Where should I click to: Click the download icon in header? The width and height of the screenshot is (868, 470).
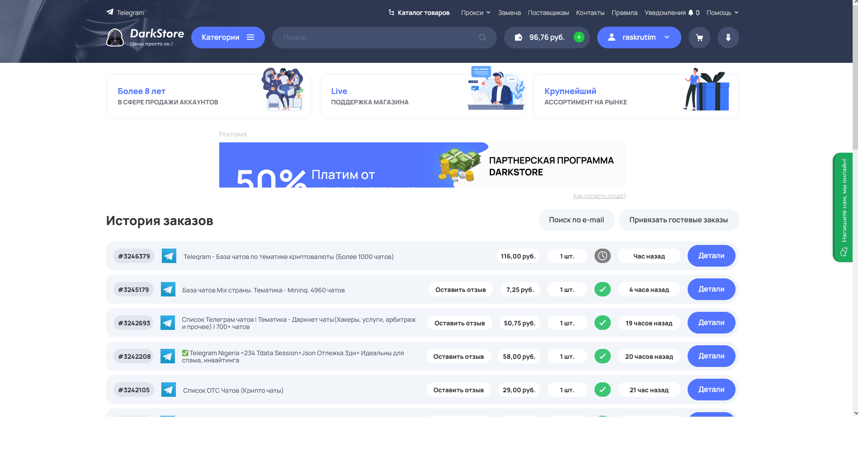click(728, 38)
